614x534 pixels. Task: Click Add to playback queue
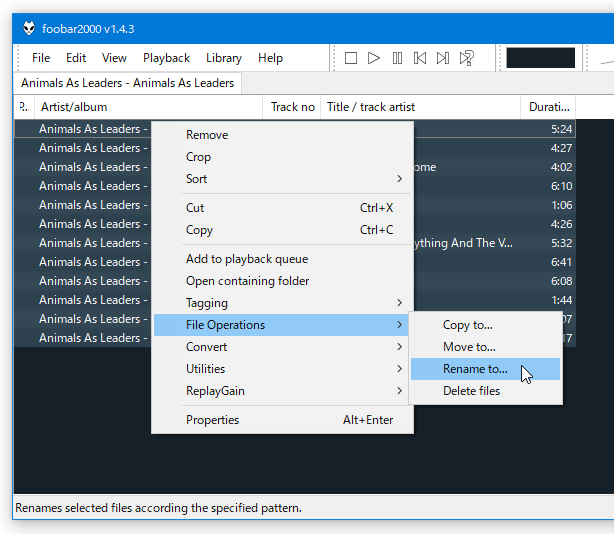pyautogui.click(x=282, y=259)
